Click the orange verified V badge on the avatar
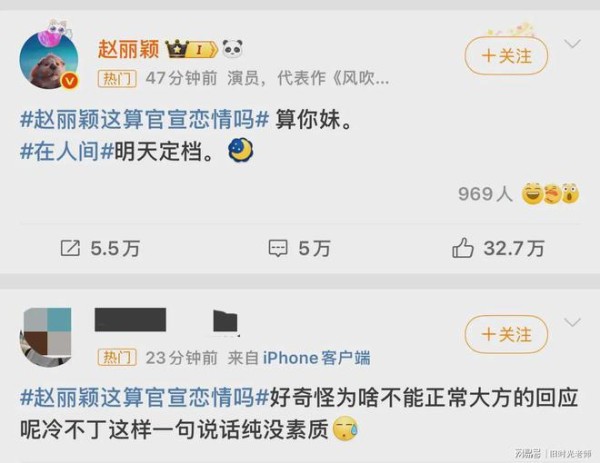 click(x=69, y=81)
